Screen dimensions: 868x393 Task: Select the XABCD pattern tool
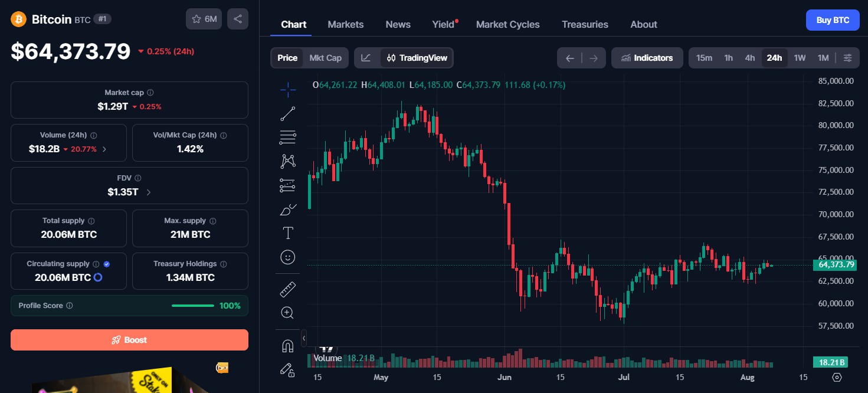(x=288, y=161)
